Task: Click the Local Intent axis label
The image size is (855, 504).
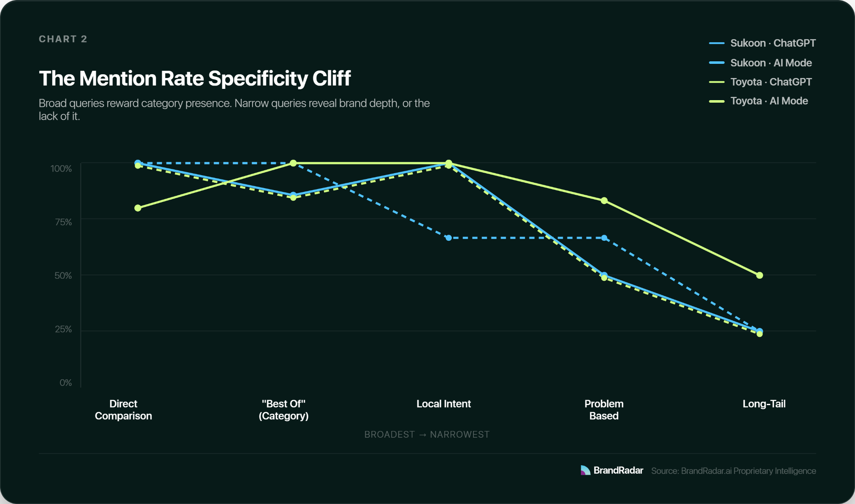Action: 443,404
